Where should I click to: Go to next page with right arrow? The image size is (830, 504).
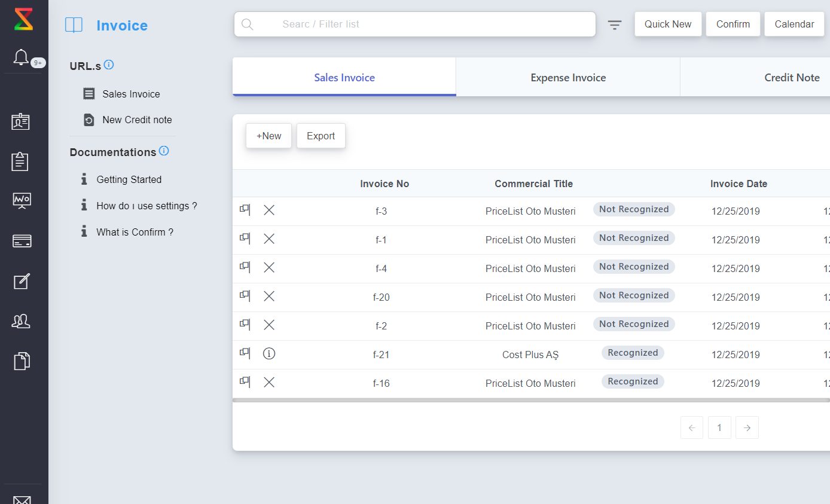pyautogui.click(x=747, y=427)
